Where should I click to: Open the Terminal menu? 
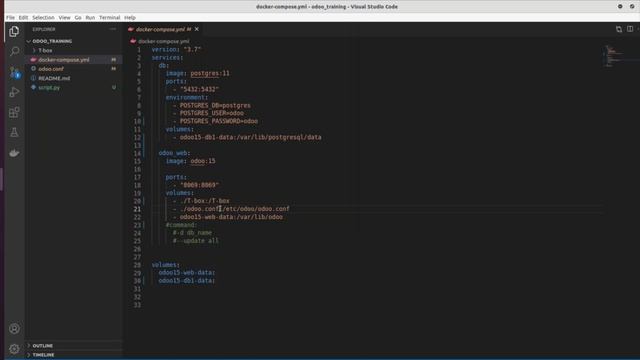(x=109, y=18)
